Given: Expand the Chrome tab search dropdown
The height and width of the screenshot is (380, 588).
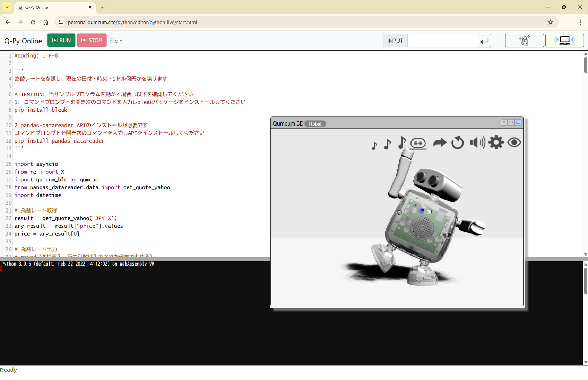Looking at the screenshot, I should coord(7,7).
